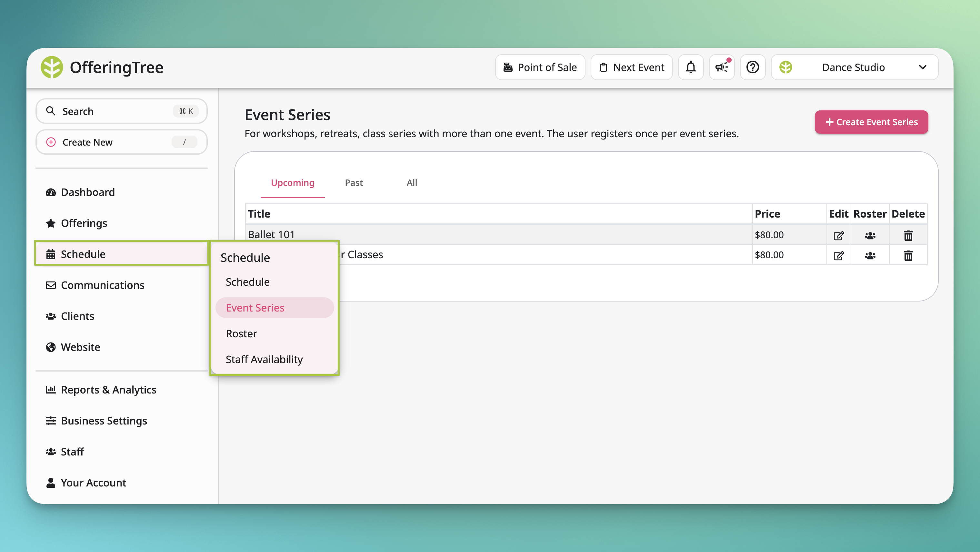Open the notifications bell
This screenshot has height=552, width=980.
(x=691, y=67)
